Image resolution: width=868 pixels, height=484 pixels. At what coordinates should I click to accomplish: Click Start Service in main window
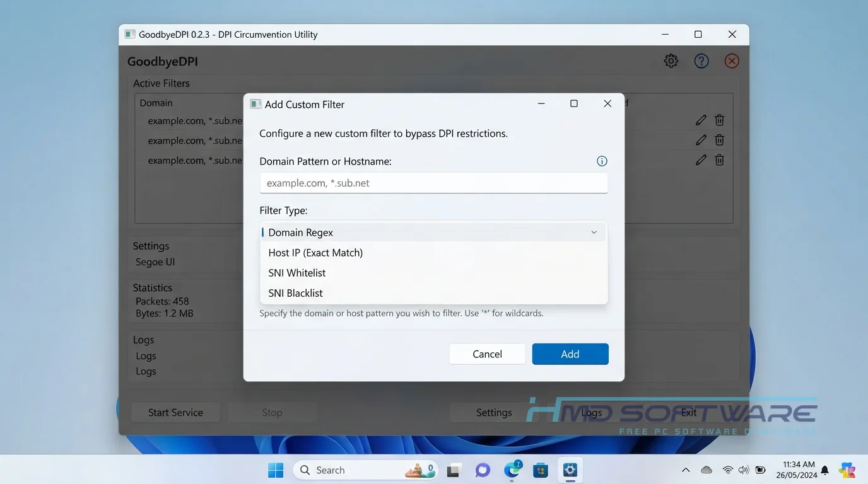(175, 413)
